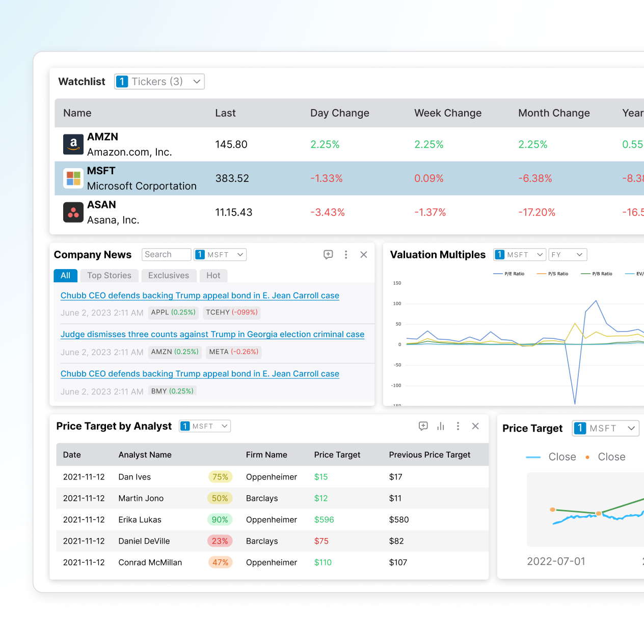The image size is (644, 644).
Task: Sort watchlist by Week Change header
Action: click(448, 113)
